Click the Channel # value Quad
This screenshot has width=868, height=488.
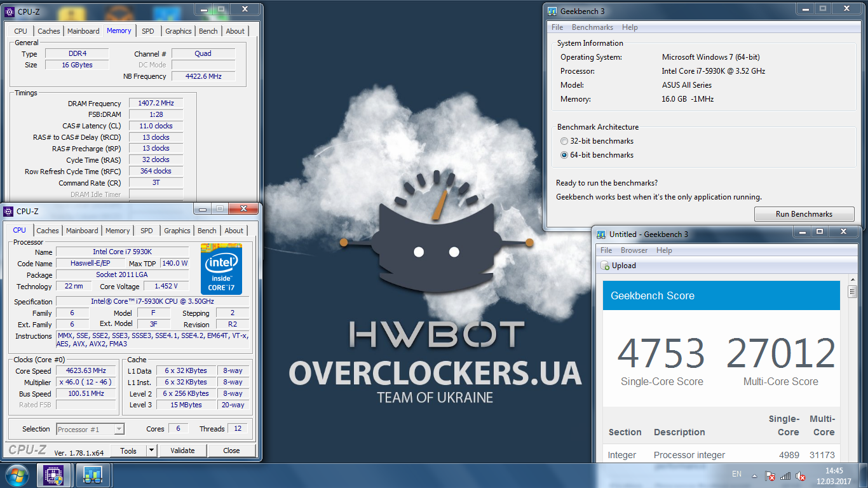point(203,53)
